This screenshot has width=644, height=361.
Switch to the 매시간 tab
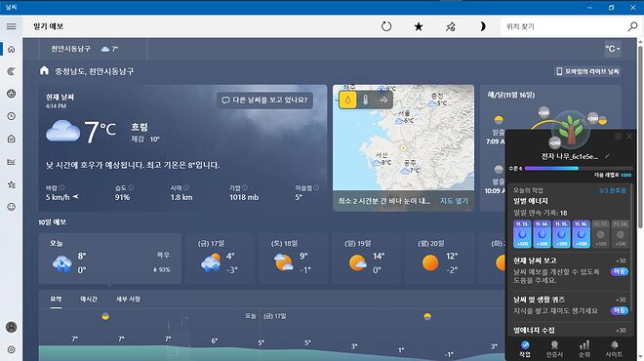point(89,300)
